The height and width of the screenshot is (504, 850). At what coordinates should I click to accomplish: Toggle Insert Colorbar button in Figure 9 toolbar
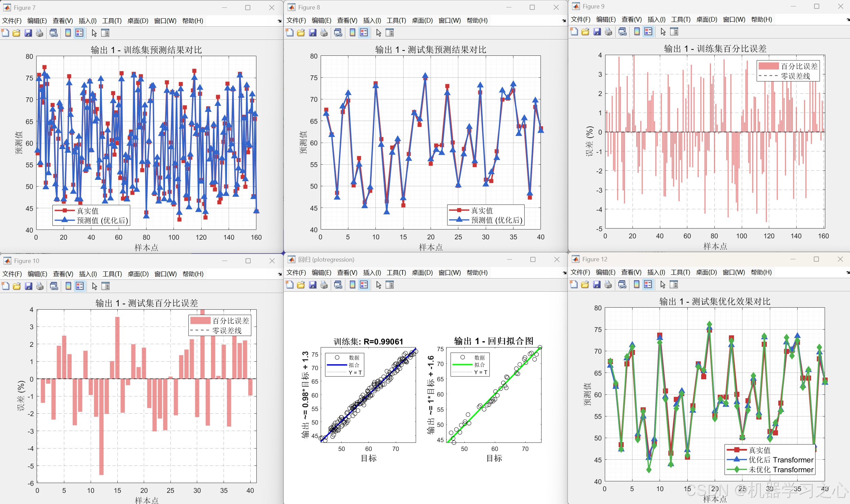pos(637,31)
